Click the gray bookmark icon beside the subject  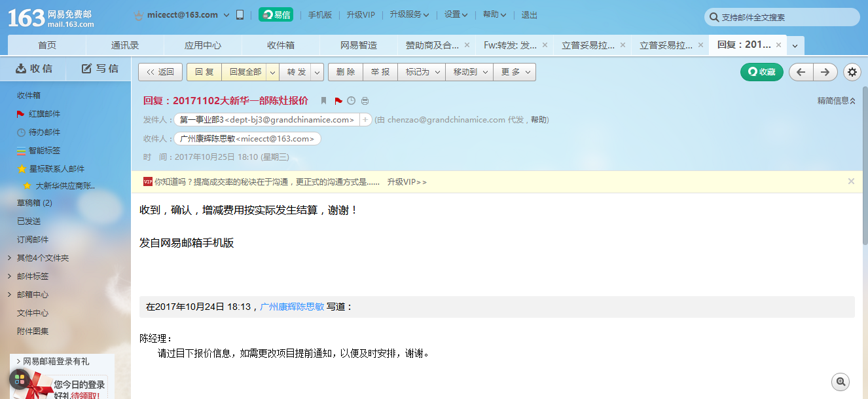(323, 101)
